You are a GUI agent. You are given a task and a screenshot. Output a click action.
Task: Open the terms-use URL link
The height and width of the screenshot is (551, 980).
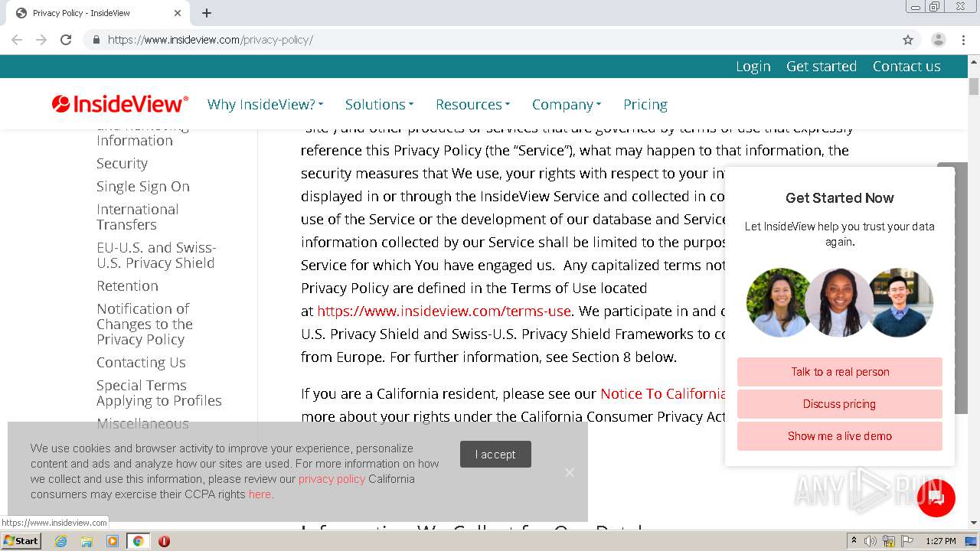click(x=444, y=311)
